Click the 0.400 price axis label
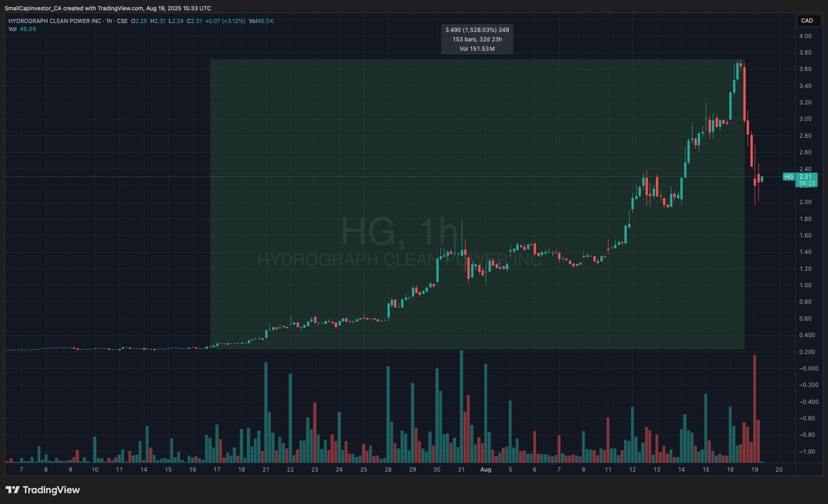This screenshot has width=828, height=504. (x=807, y=335)
